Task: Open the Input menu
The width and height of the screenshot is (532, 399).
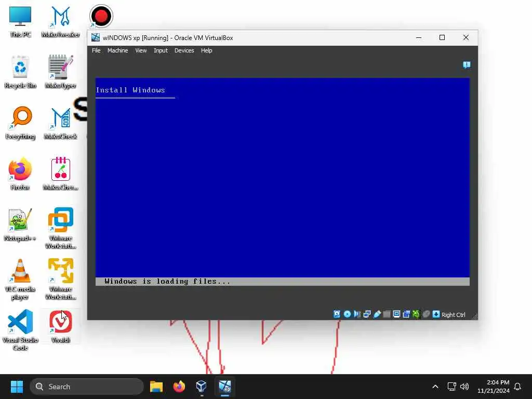Action: pyautogui.click(x=161, y=50)
